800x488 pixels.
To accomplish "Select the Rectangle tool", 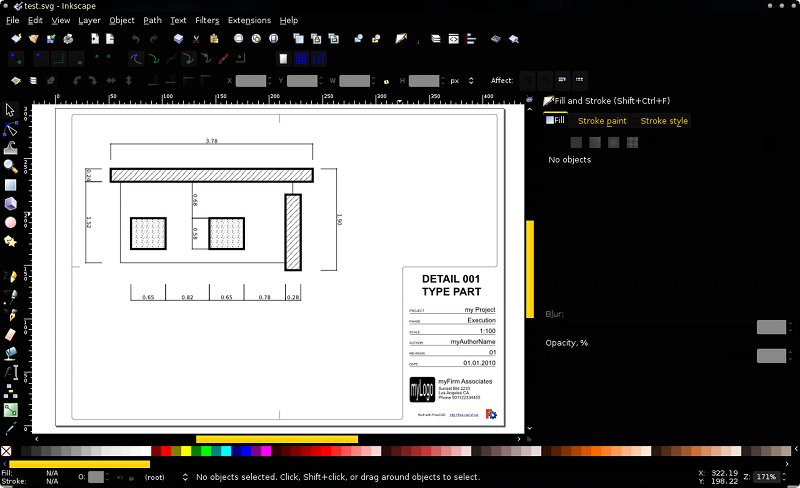I will tap(10, 185).
